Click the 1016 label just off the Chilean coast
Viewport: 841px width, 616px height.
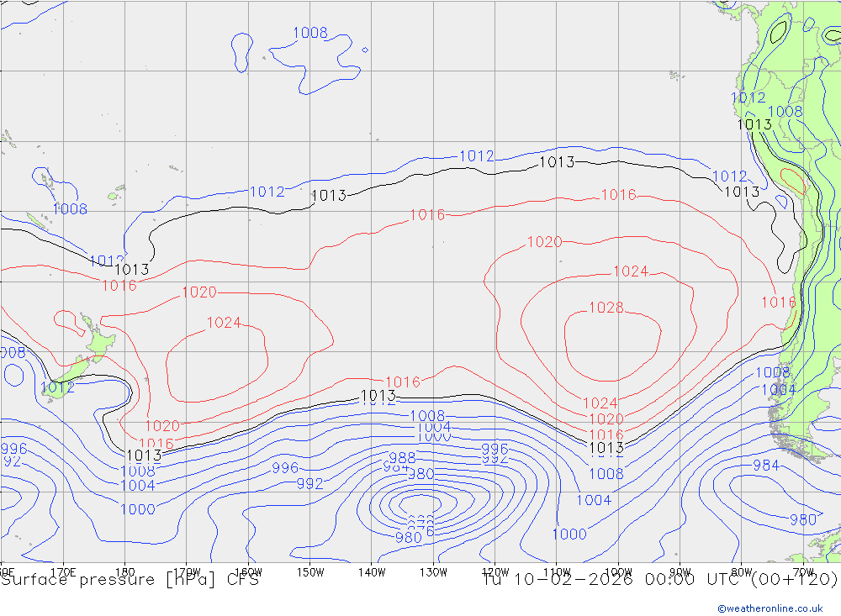point(779,303)
